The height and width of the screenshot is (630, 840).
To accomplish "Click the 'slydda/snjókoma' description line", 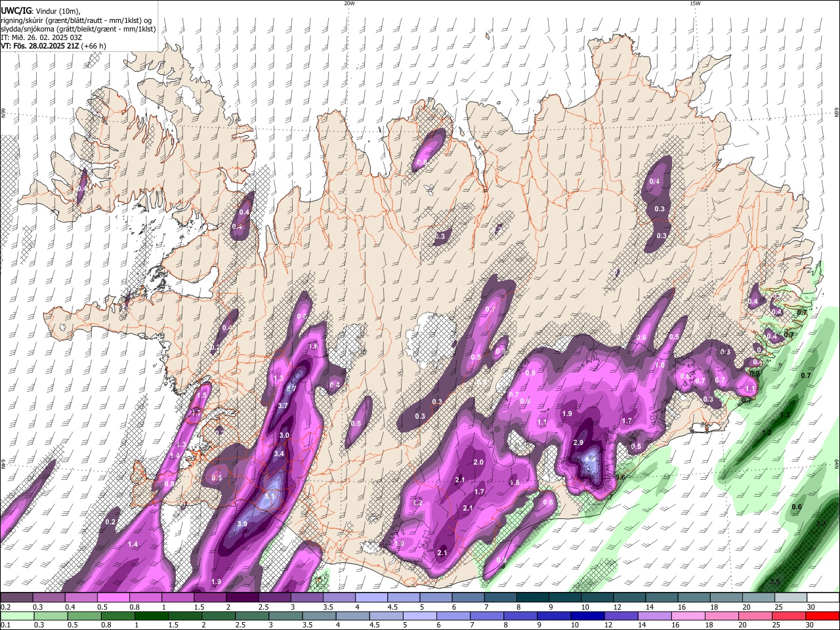I will click(x=78, y=29).
